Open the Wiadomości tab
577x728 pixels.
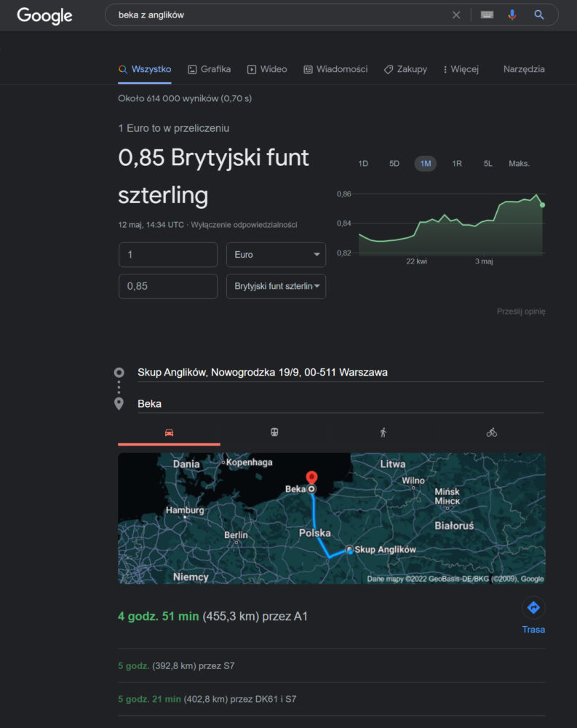coord(335,69)
